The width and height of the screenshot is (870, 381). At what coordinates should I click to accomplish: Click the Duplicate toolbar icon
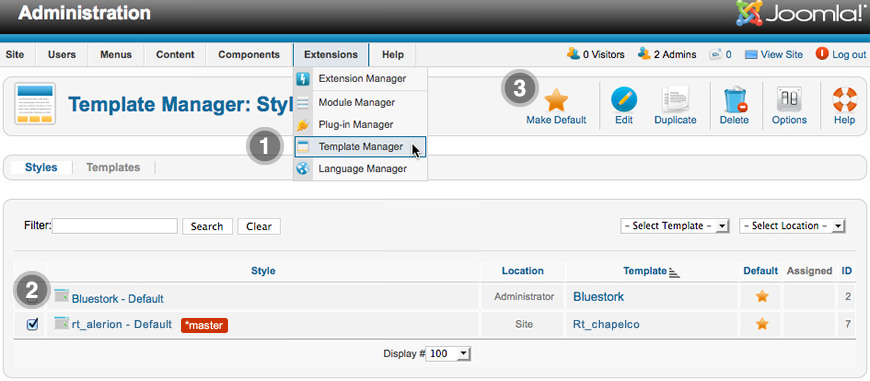675,100
